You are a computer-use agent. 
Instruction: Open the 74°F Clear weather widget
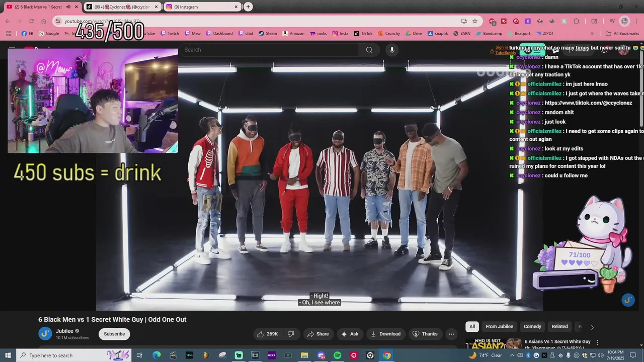[486, 355]
